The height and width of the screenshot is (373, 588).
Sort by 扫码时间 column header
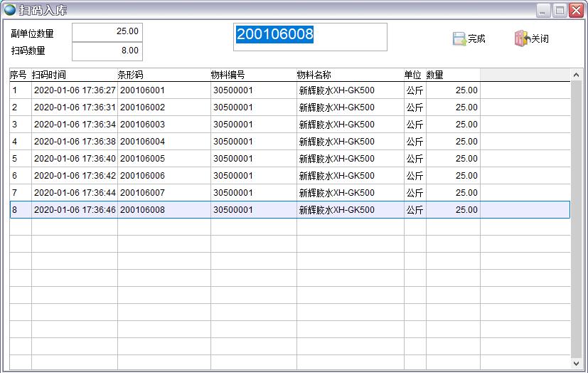point(73,75)
